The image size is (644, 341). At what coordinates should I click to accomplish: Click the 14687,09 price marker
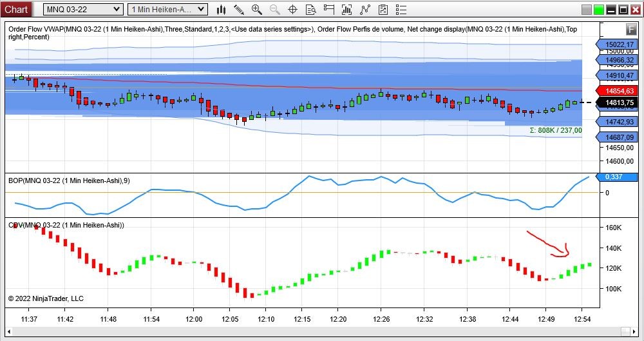617,137
